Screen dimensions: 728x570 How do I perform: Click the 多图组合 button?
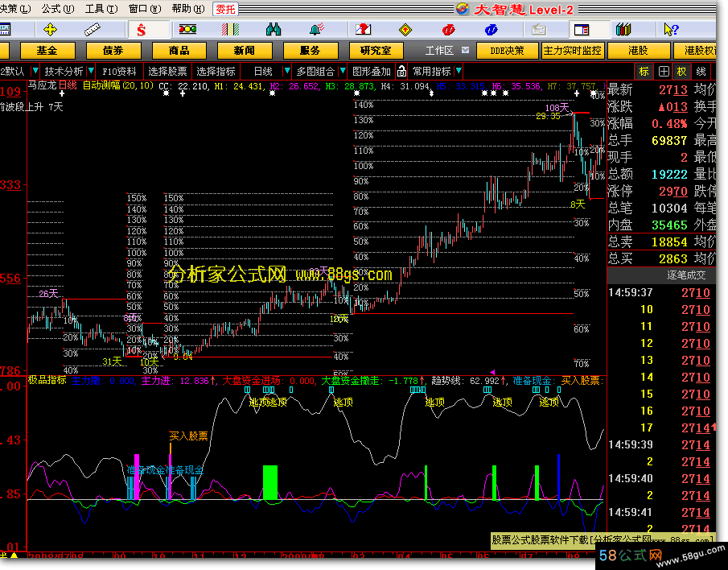pos(315,71)
